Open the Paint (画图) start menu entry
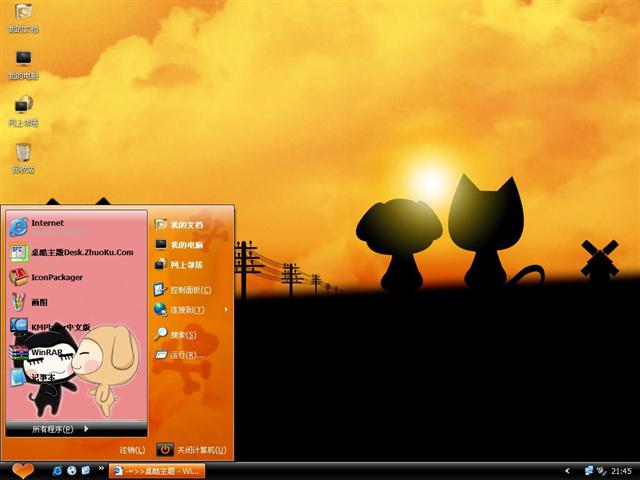 point(76,302)
